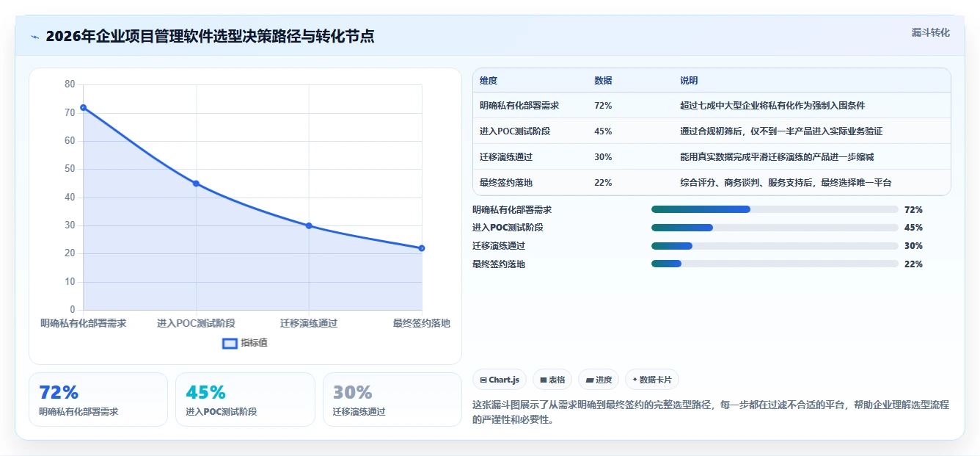The width and height of the screenshot is (980, 456).
Task: Click the chart data point at 72
Action: pyautogui.click(x=83, y=107)
